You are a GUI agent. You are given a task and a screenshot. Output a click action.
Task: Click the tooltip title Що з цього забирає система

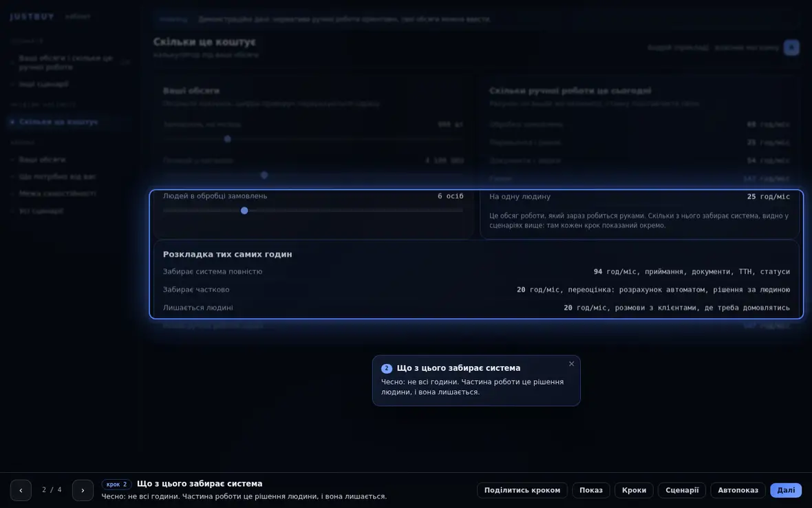(458, 368)
